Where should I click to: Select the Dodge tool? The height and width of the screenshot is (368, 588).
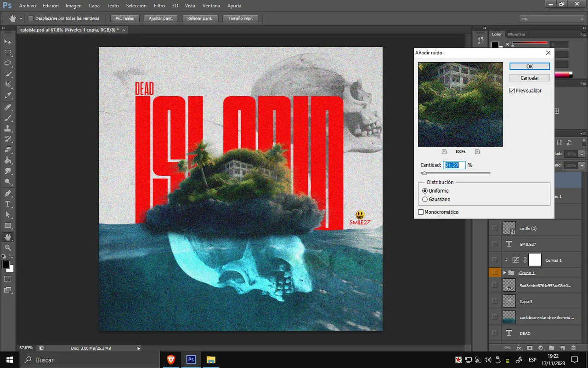[x=8, y=182]
